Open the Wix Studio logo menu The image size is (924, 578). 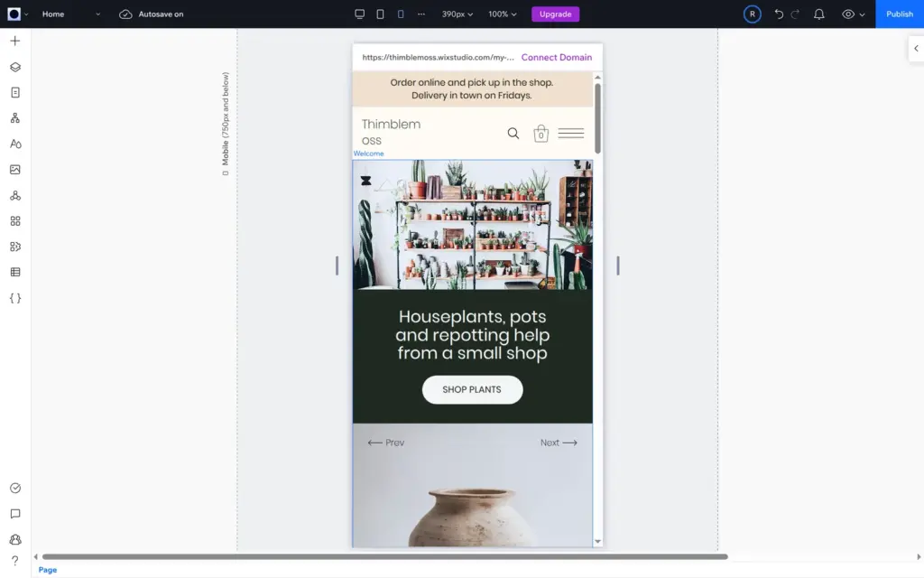(14, 14)
